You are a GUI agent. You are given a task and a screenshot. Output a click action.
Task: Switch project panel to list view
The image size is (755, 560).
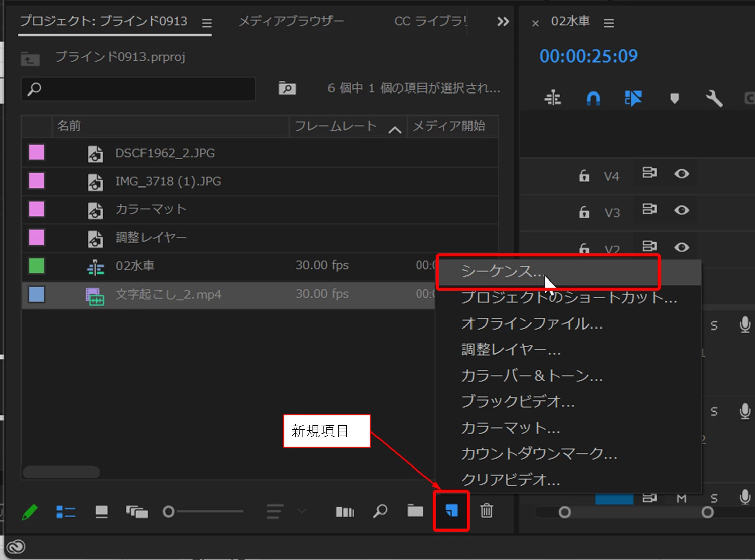66,512
